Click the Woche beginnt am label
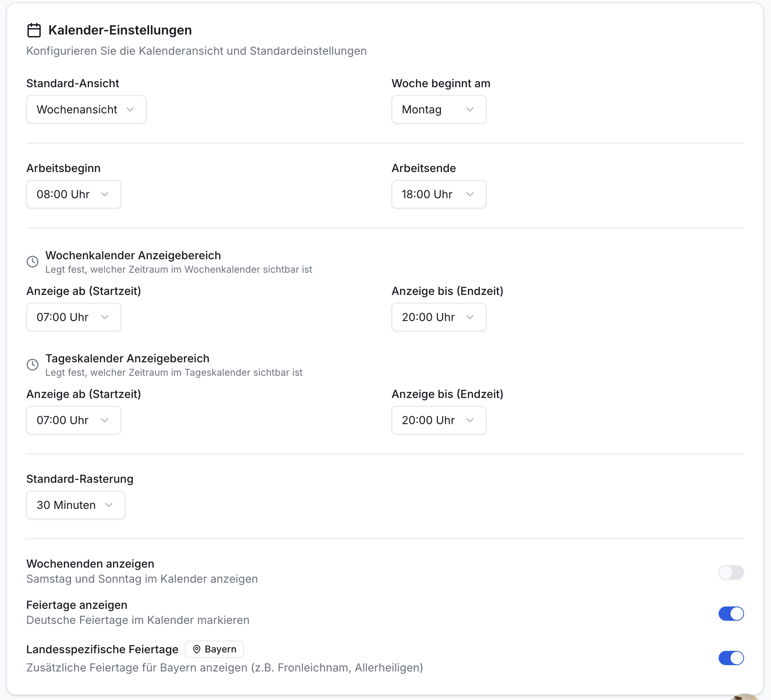Viewport: 771px width, 700px height. (x=441, y=83)
